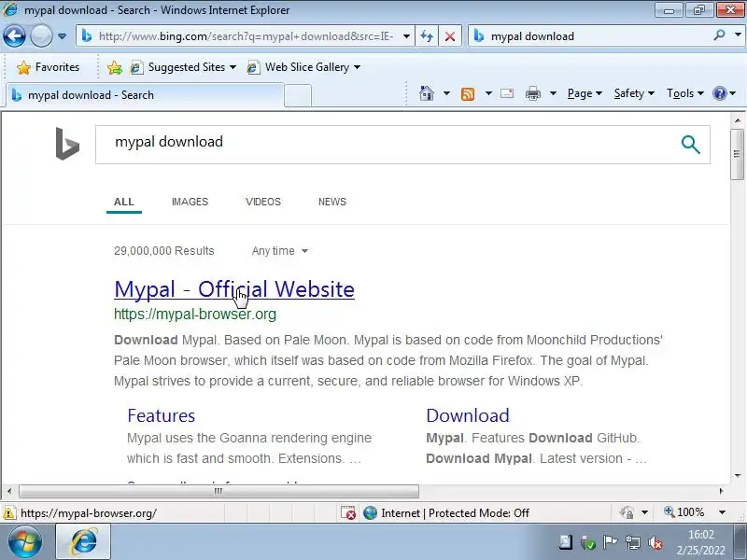747x560 pixels.
Task: Open the Any time filter dropdown
Action: pos(279,251)
